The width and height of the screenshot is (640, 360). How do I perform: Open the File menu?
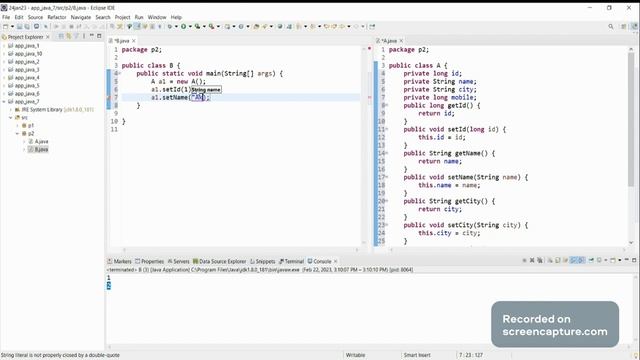(x=6, y=17)
